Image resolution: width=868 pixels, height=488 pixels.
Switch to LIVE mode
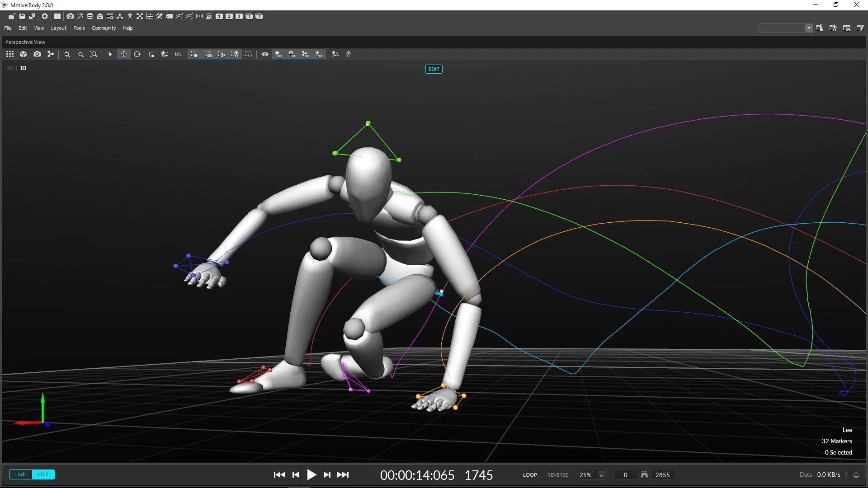coord(20,474)
